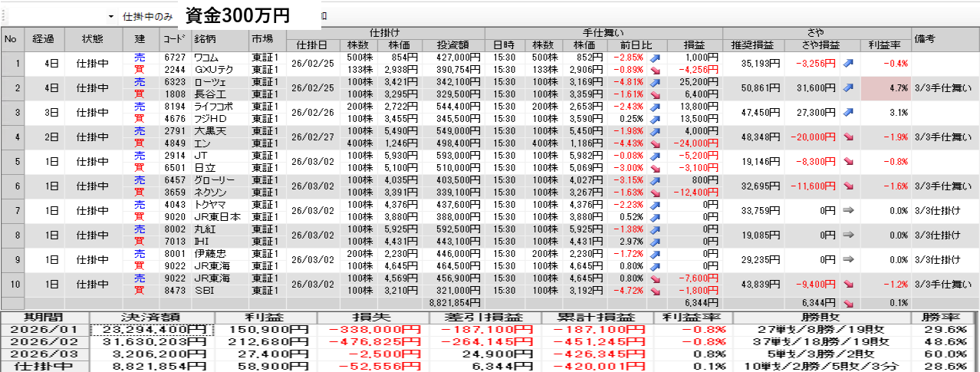Click the blue up arrow in row 1's さや損益
The width and height of the screenshot is (980, 372).
848,63
